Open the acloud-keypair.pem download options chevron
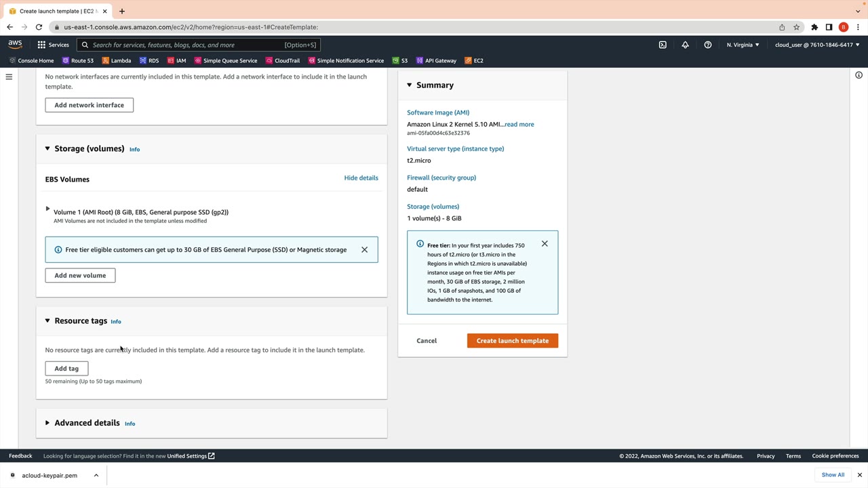868x488 pixels. pos(96,475)
